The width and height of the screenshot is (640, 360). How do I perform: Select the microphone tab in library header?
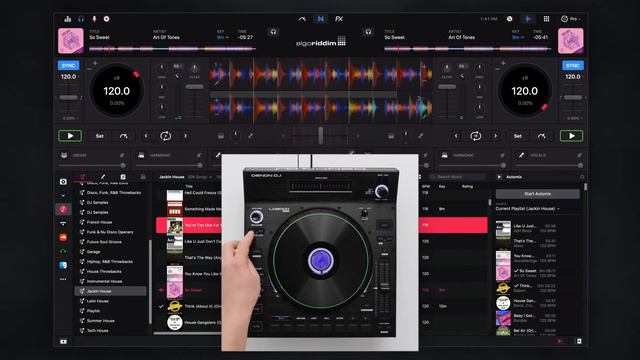click(x=103, y=177)
